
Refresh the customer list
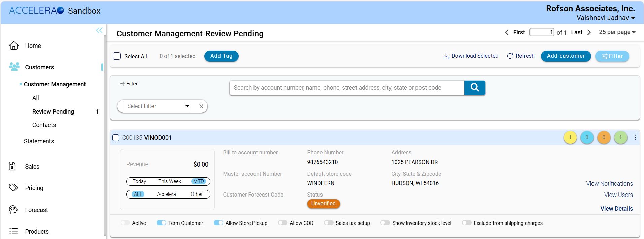point(520,56)
